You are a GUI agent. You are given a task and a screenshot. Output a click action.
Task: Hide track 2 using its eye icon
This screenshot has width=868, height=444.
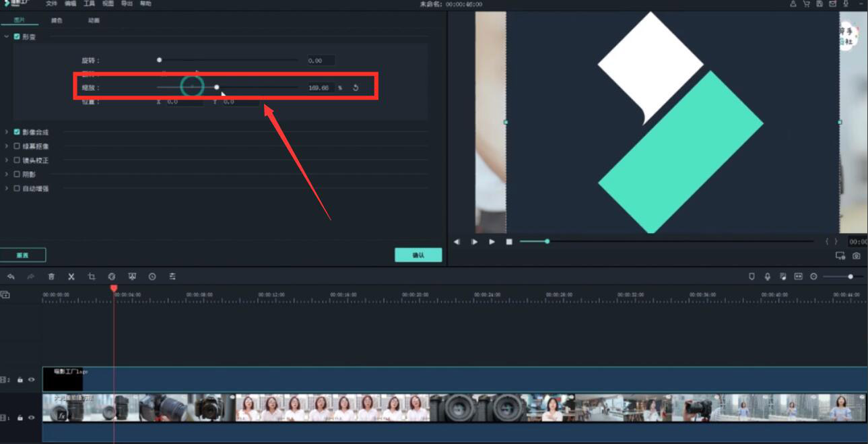point(31,380)
